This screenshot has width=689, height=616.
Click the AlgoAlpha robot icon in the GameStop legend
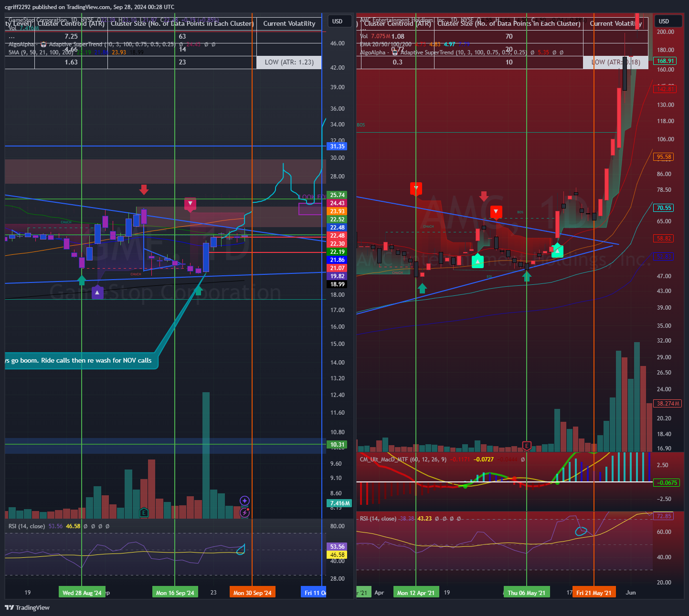pyautogui.click(x=44, y=44)
